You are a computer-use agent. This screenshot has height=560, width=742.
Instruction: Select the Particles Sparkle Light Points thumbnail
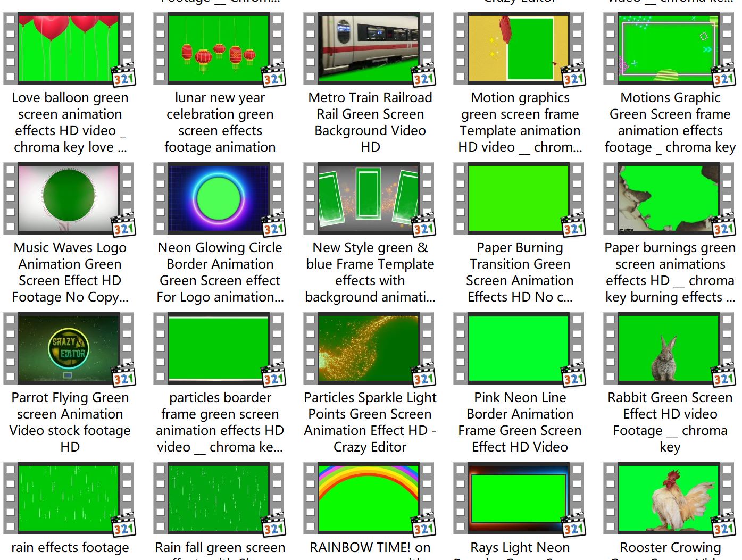point(369,348)
